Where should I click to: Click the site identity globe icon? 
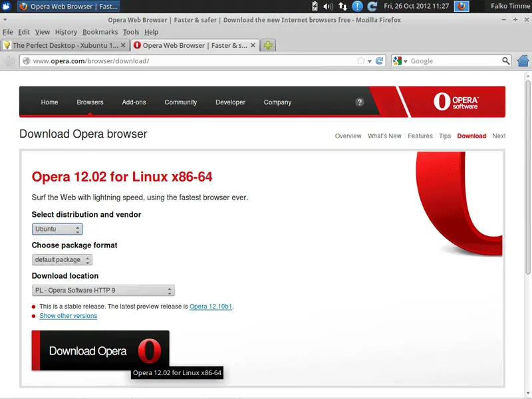click(27, 61)
